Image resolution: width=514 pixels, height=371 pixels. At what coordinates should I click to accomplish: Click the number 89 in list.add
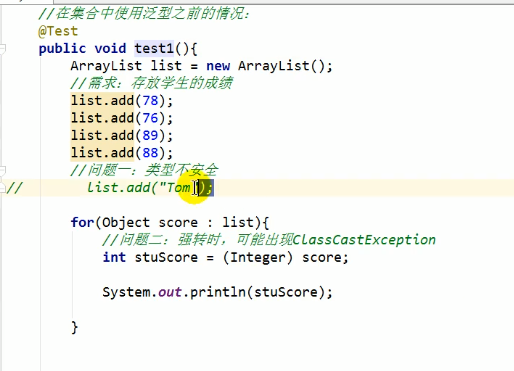tap(150, 135)
